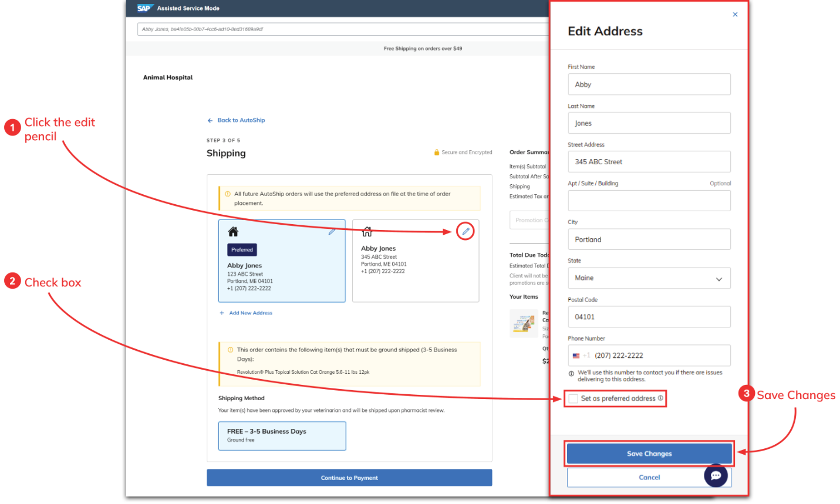Click the info icon beside preferred address label

pos(660,398)
